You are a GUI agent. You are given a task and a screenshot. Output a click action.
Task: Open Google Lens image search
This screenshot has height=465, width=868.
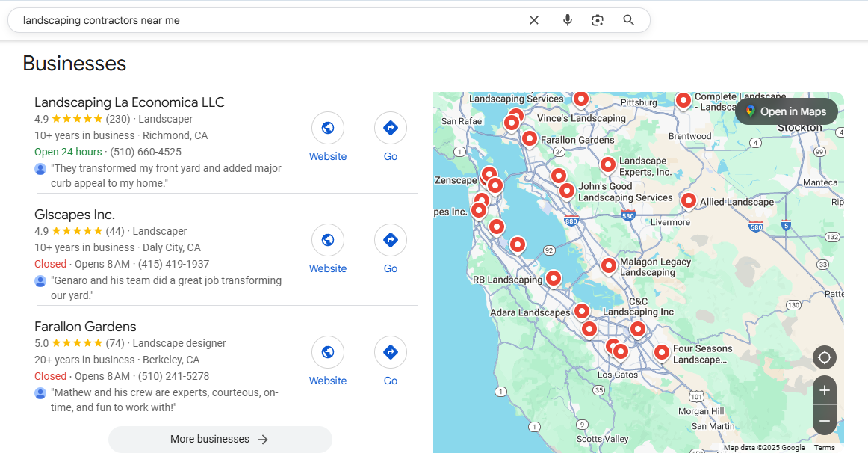point(598,20)
